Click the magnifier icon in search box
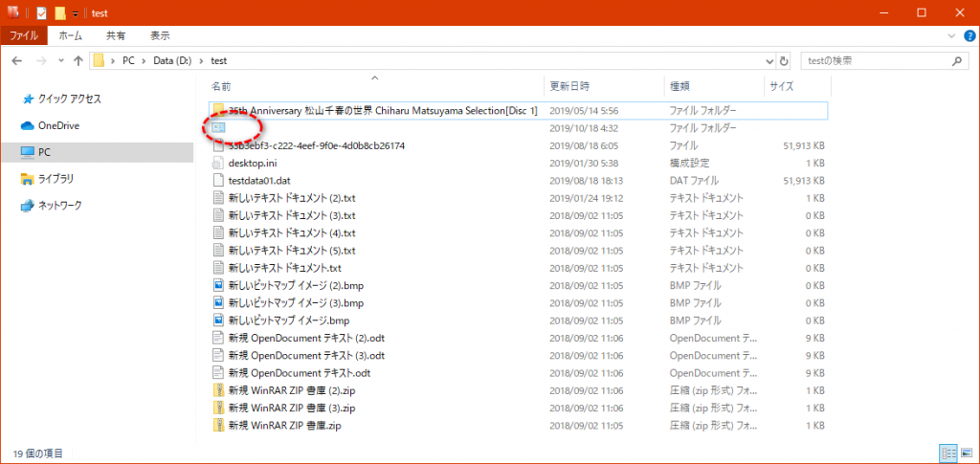The image size is (980, 464). tap(958, 61)
